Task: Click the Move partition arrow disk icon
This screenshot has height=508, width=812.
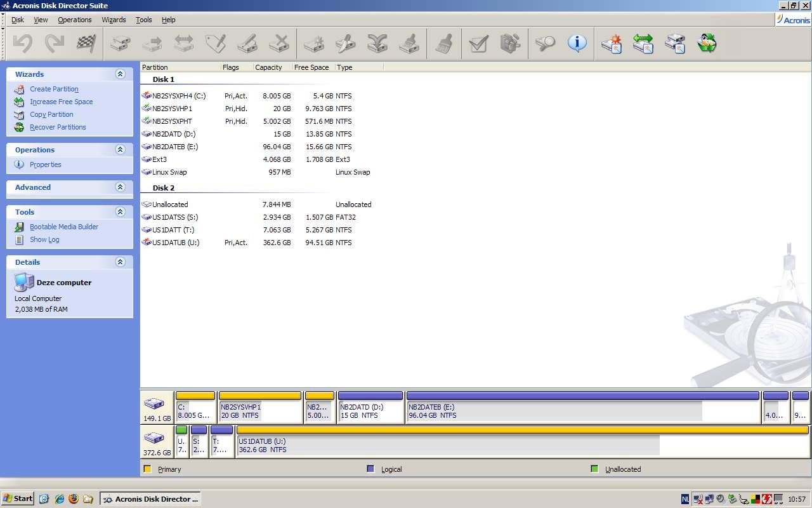Action: pos(152,43)
